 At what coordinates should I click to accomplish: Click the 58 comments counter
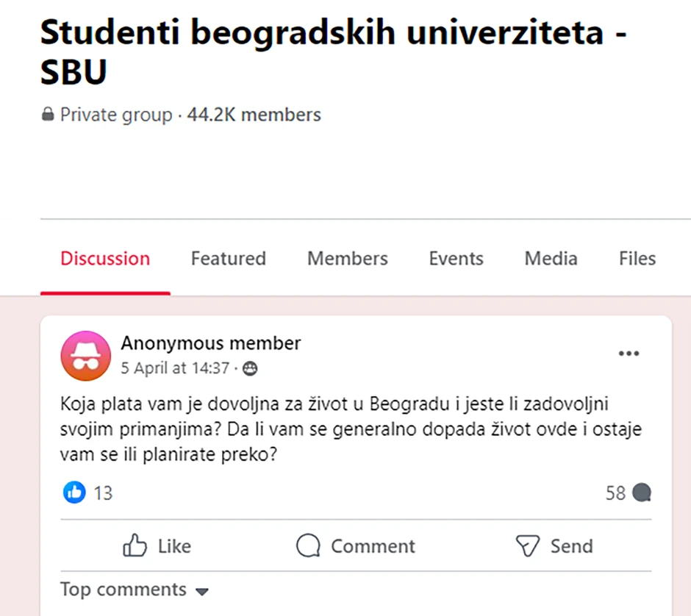coord(615,493)
